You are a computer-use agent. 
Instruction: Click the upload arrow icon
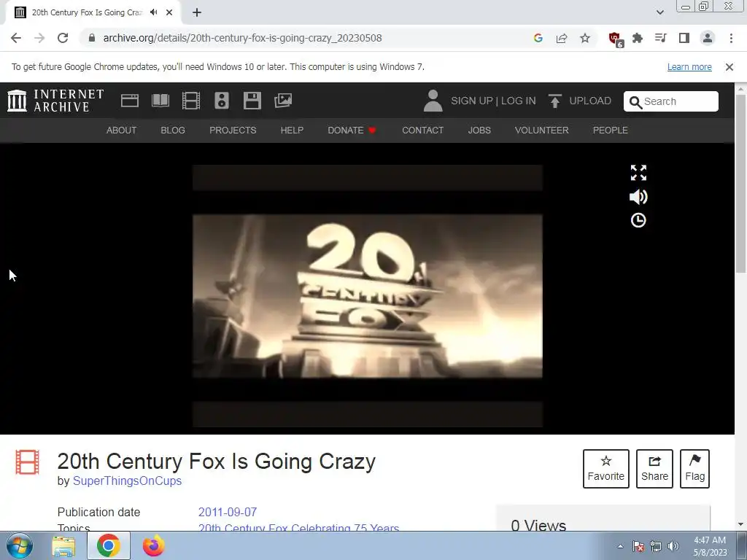tap(554, 101)
